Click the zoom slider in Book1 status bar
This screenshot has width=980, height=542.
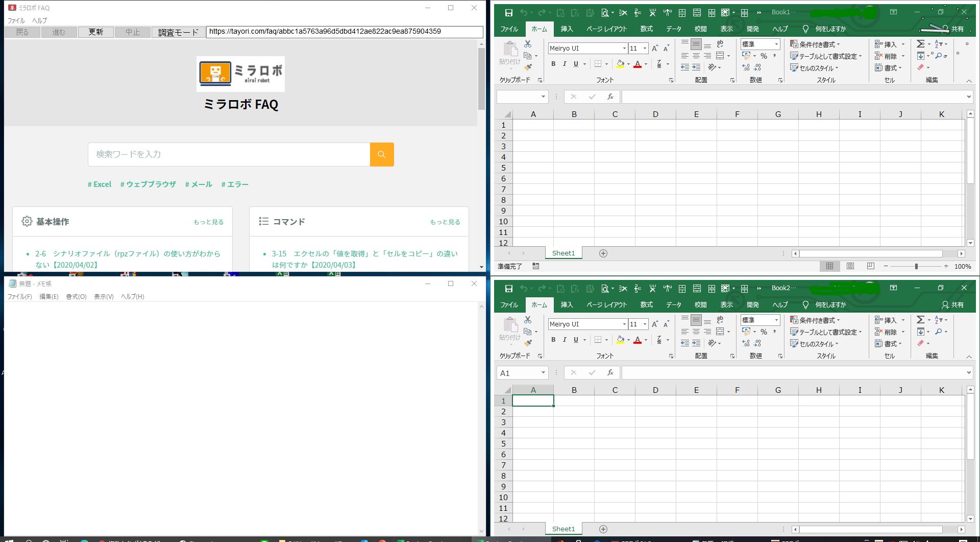coord(916,266)
